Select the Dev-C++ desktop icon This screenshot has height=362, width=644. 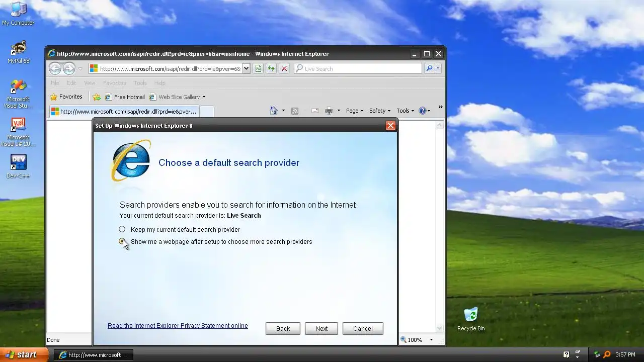(18, 166)
